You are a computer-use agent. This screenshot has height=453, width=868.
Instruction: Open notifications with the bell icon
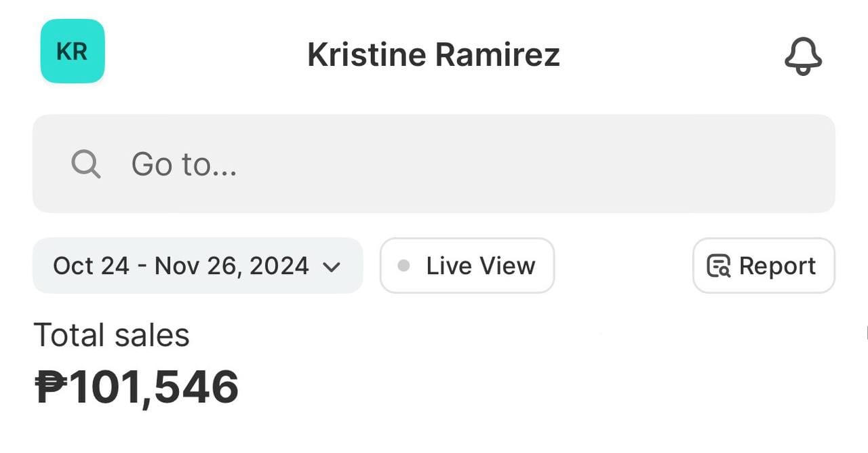(x=803, y=56)
